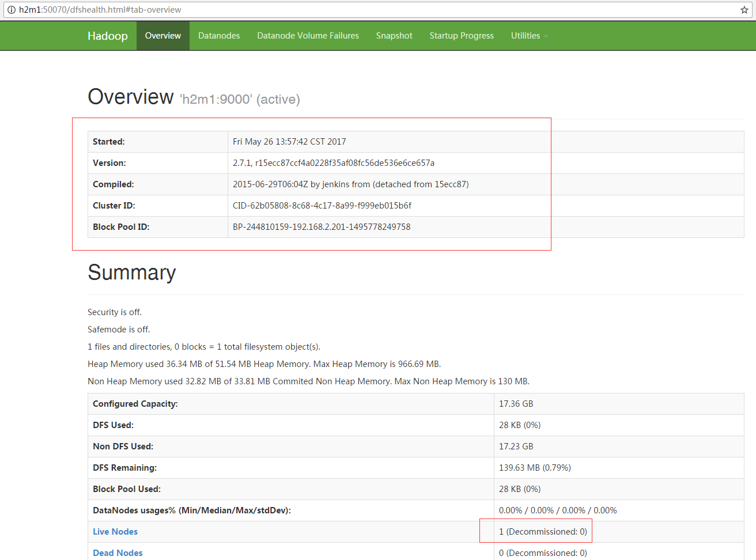Expand the Utilities dropdown menu
The height and width of the screenshot is (560, 756).
point(529,36)
